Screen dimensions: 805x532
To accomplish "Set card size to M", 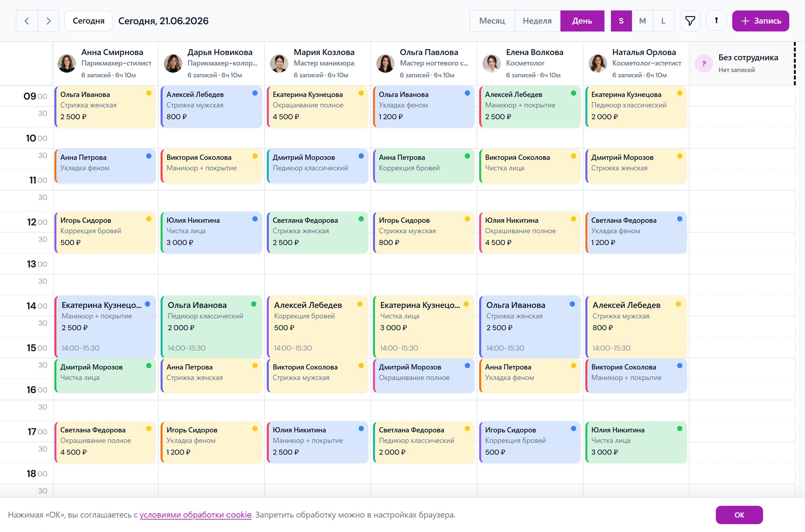I will click(642, 21).
